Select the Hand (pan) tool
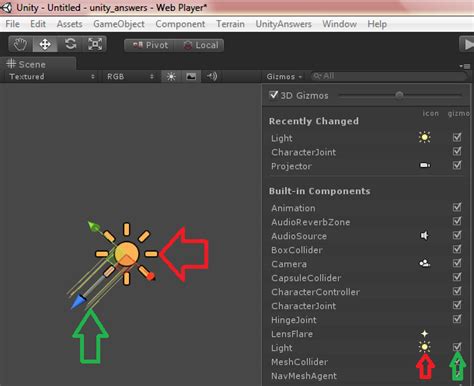 click(x=20, y=44)
